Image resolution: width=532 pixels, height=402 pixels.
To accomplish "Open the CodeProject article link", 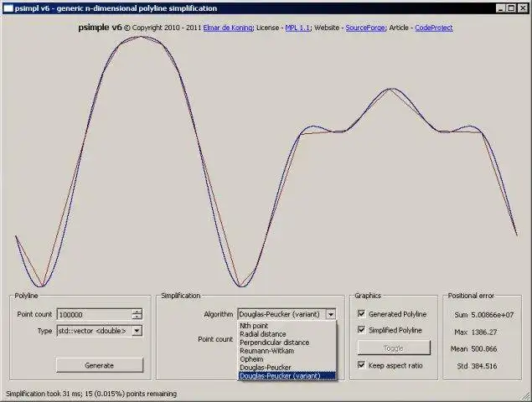I will pos(434,28).
